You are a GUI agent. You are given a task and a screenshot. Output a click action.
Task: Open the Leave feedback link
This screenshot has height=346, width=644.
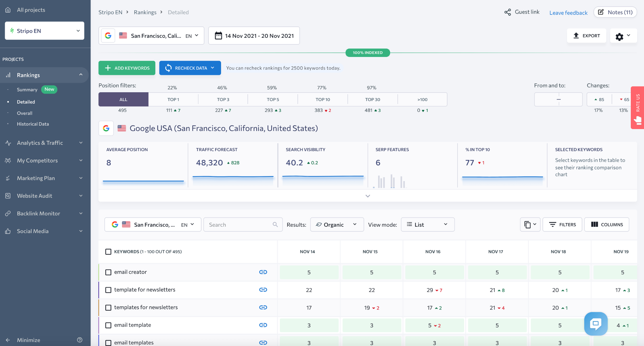(x=568, y=13)
